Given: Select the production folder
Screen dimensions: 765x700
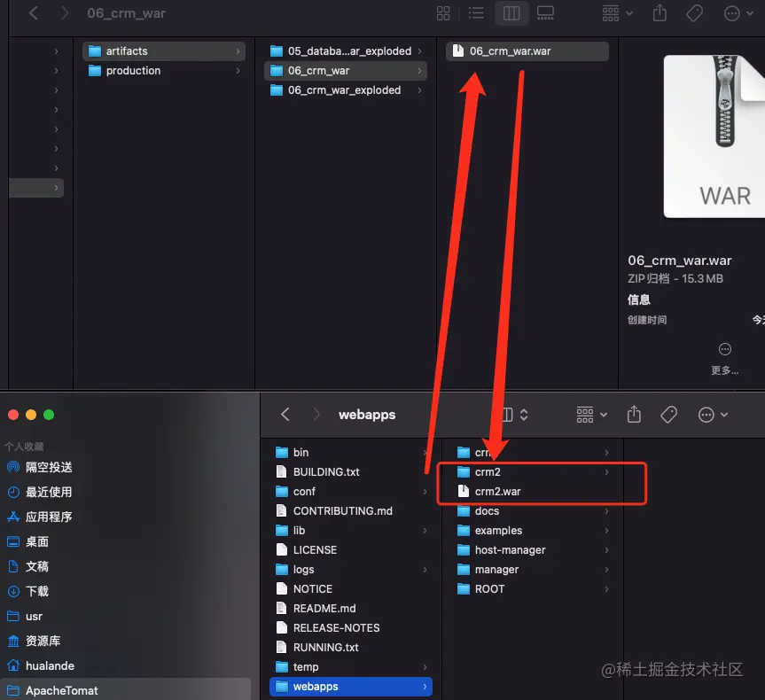Looking at the screenshot, I should point(164,71).
